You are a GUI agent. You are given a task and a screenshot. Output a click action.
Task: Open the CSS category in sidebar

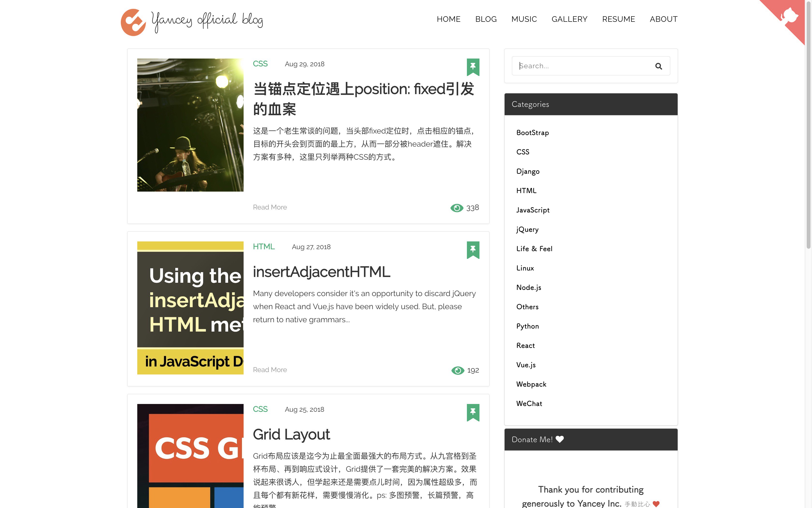(522, 152)
